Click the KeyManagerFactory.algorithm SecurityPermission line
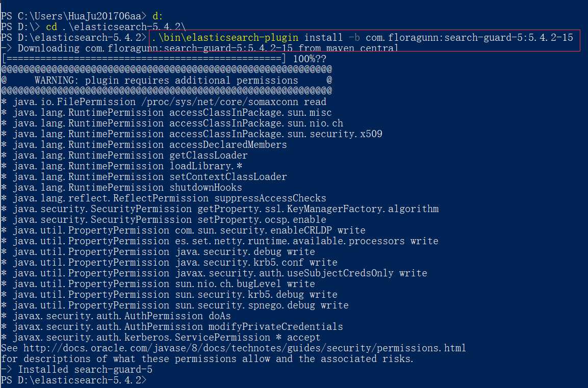588x388 pixels. point(220,209)
